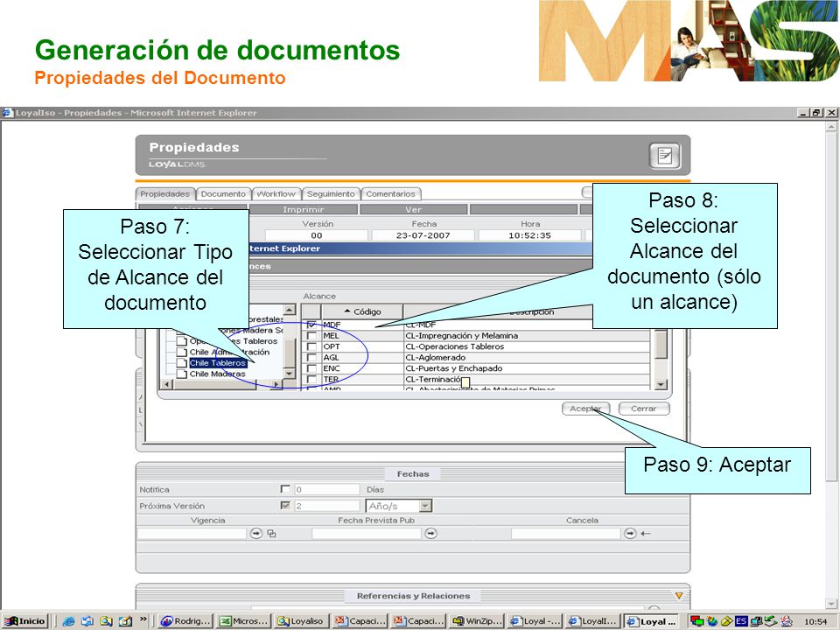Click the main window vertical scrollbar thumb
The image size is (840, 630).
831,305
